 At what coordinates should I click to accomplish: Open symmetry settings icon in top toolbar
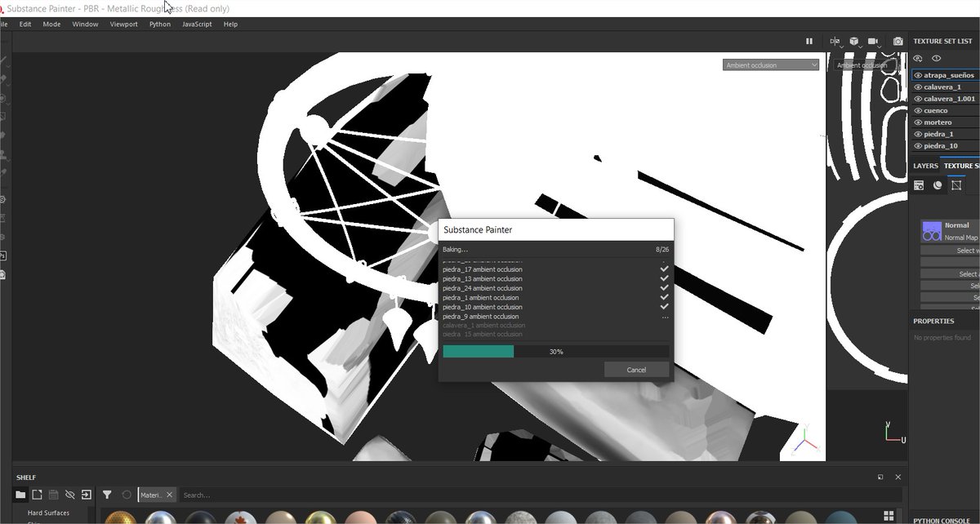[835, 41]
